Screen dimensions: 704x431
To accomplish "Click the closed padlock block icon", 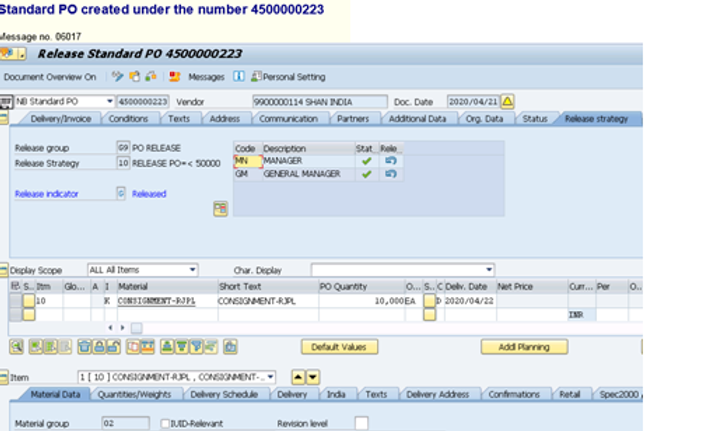I will 99,347.
